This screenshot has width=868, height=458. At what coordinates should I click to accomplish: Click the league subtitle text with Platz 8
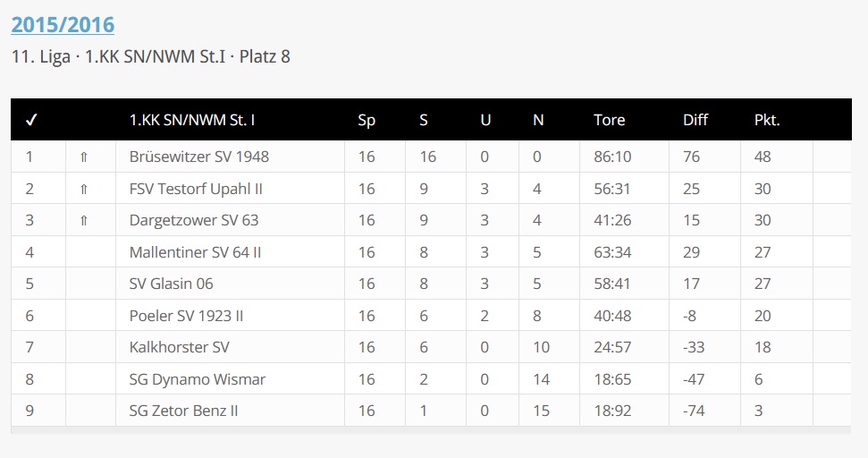click(x=150, y=56)
